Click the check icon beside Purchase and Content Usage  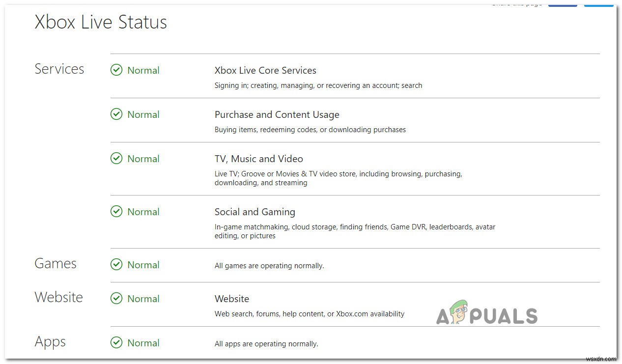(116, 114)
